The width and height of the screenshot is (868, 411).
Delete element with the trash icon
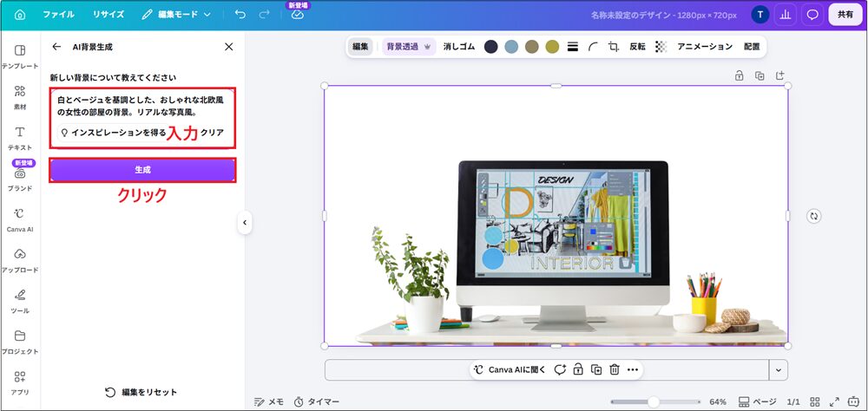[x=615, y=369]
